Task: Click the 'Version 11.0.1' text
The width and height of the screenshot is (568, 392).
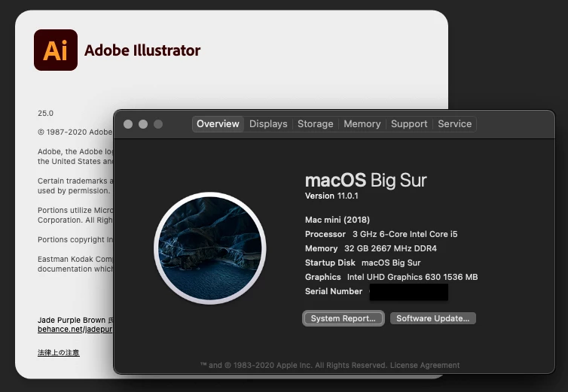Action: click(331, 196)
